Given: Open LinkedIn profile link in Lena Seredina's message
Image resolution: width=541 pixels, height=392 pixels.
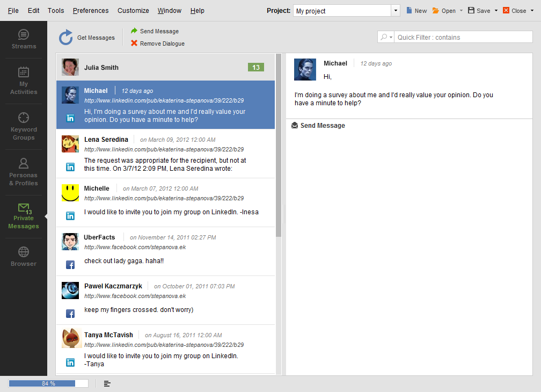Looking at the screenshot, I should coord(164,149).
